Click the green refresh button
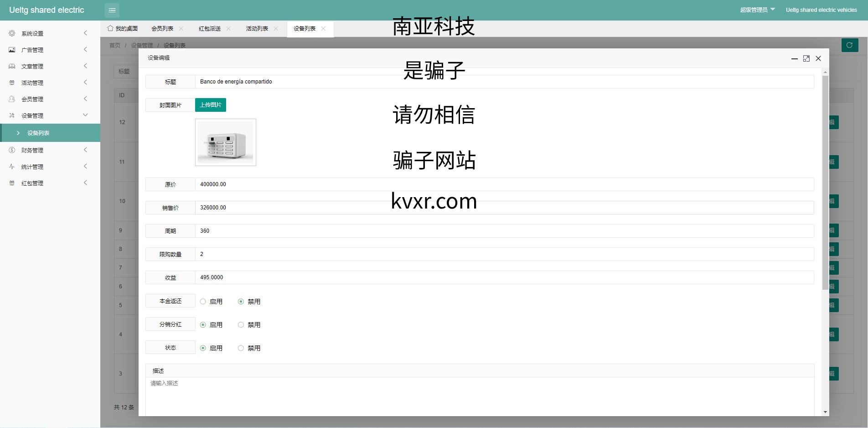The height and width of the screenshot is (428, 868). (850, 45)
